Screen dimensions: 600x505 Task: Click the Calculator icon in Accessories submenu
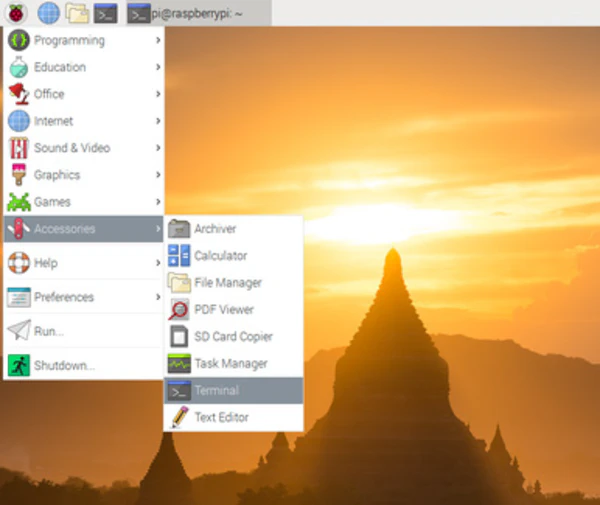click(x=179, y=256)
